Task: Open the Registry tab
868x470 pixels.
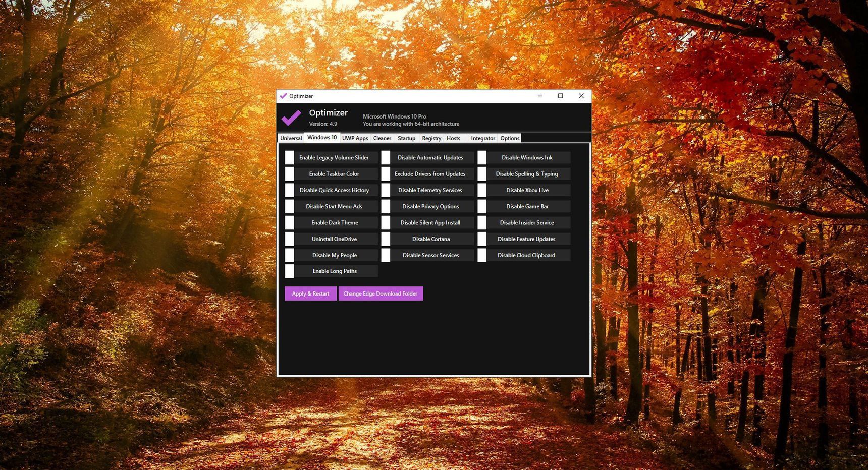Action: click(431, 138)
